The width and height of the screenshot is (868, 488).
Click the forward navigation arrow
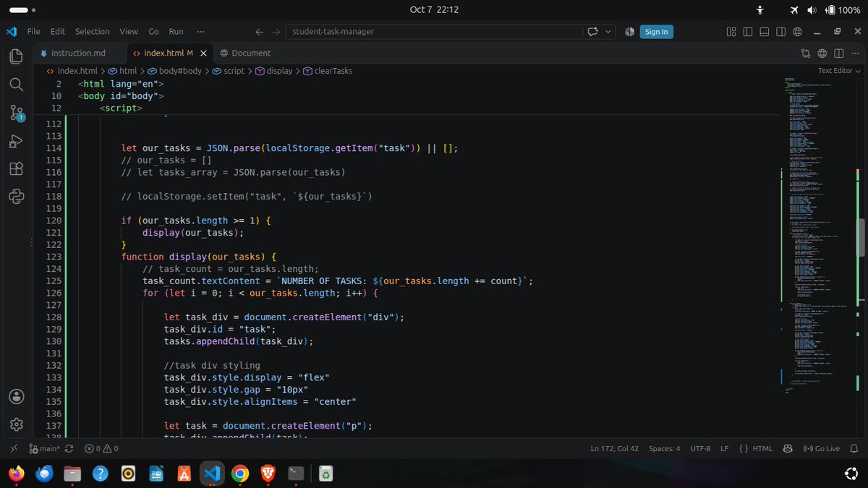(x=276, y=32)
